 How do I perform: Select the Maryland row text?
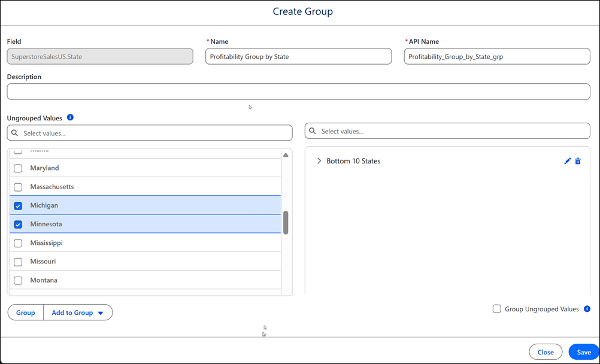point(44,168)
